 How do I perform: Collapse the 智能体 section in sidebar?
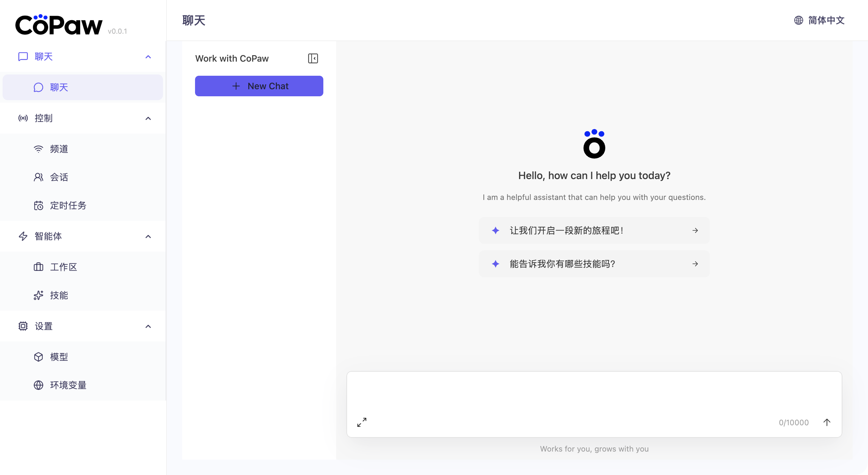[148, 236]
